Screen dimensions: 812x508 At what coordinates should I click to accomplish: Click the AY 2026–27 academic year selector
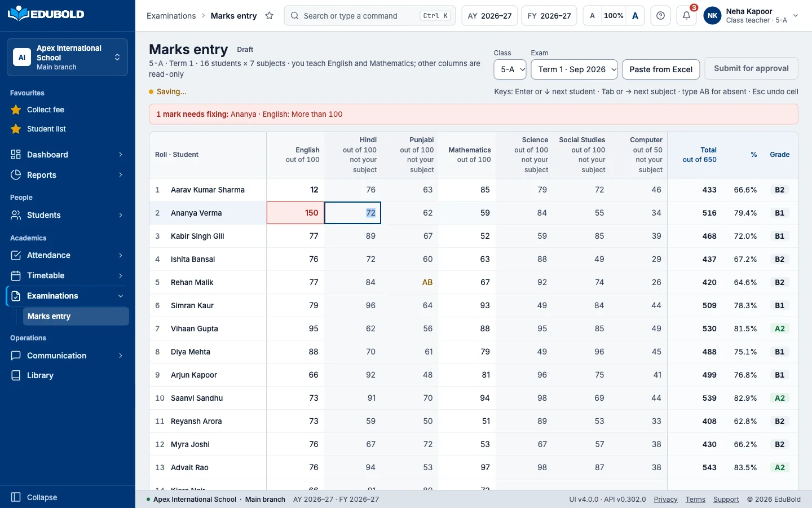click(x=490, y=16)
